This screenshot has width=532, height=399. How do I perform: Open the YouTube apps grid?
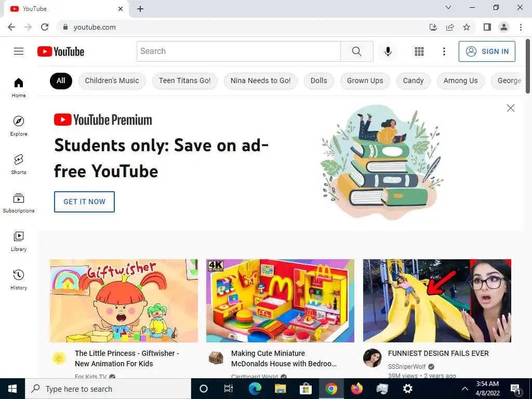419,51
